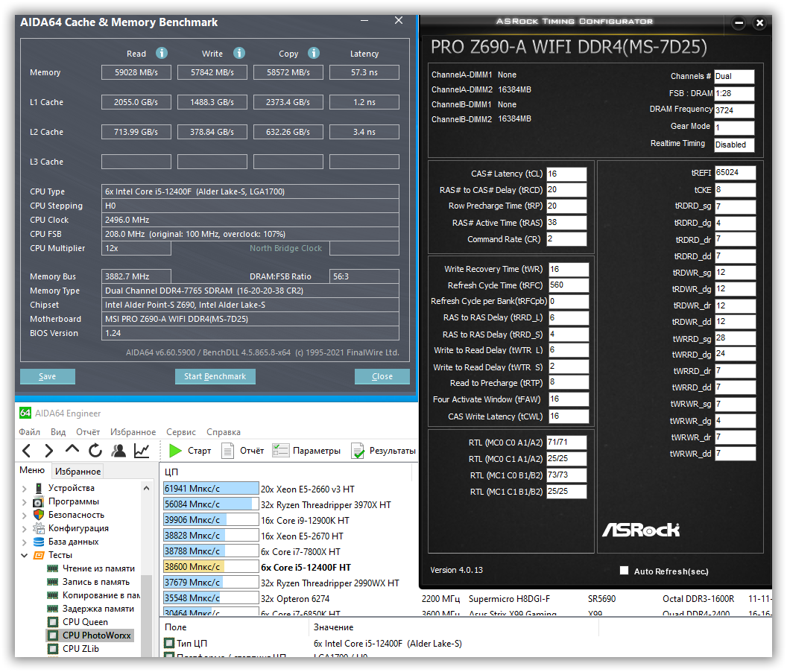
Task: Open the Отчёт report toolbar button
Action: pyautogui.click(x=243, y=451)
